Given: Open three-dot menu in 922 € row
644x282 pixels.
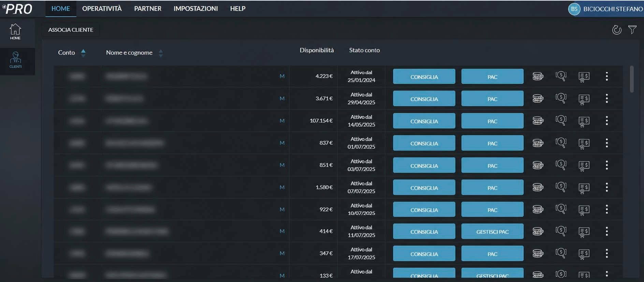Looking at the screenshot, I should [606, 209].
